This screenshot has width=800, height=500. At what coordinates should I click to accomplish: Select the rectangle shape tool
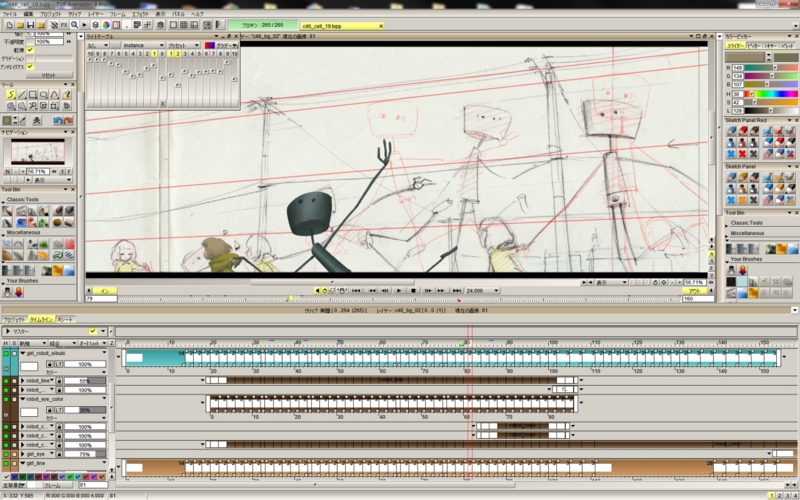coord(33,95)
